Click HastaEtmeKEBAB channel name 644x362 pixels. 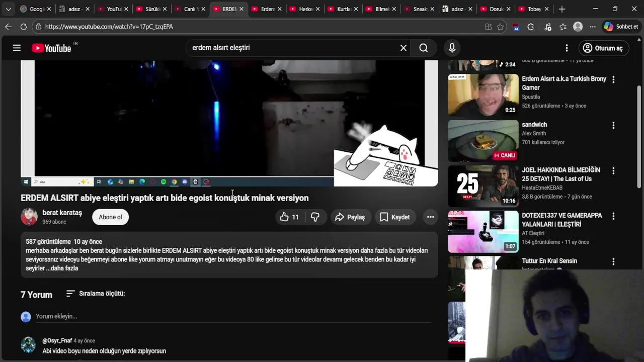542,188
